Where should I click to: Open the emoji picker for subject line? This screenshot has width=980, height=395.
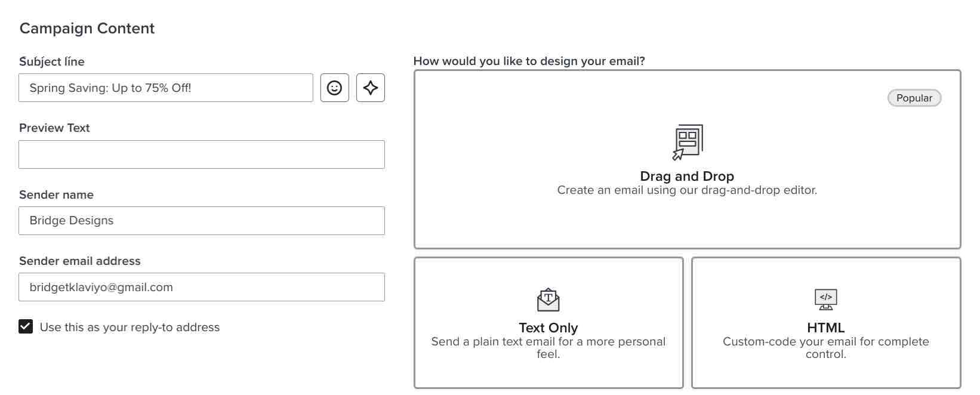coord(334,88)
